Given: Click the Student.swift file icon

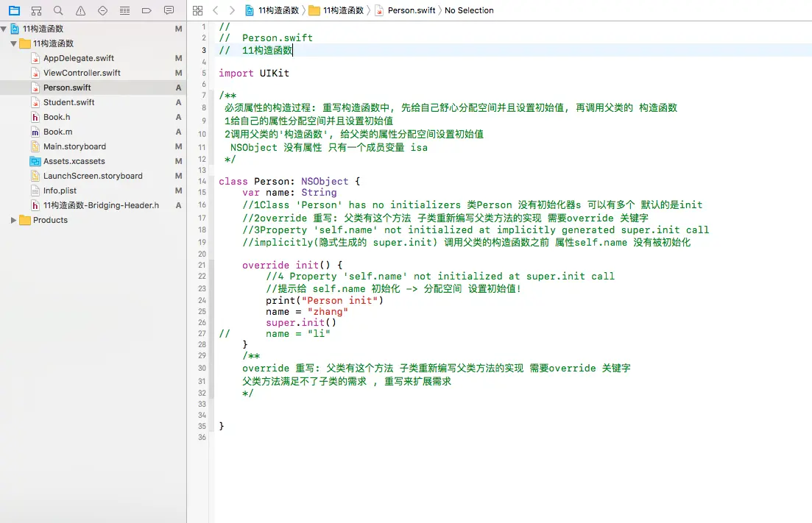Looking at the screenshot, I should (x=35, y=102).
